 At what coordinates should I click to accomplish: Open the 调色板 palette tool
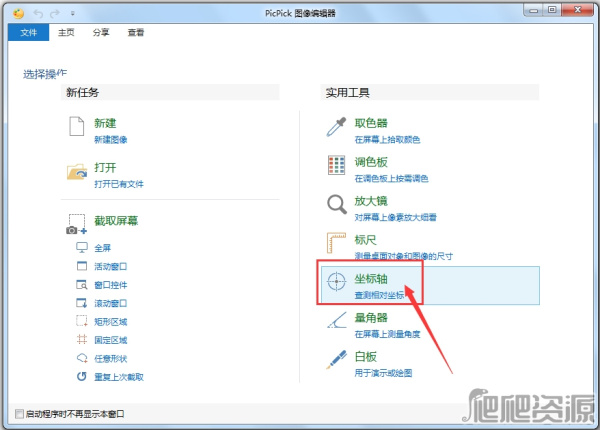[x=371, y=162]
